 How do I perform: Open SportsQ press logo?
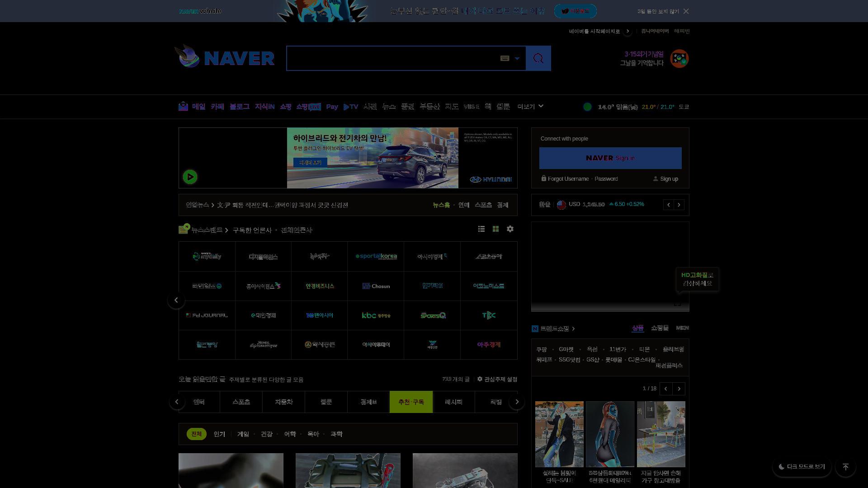pos(432,315)
